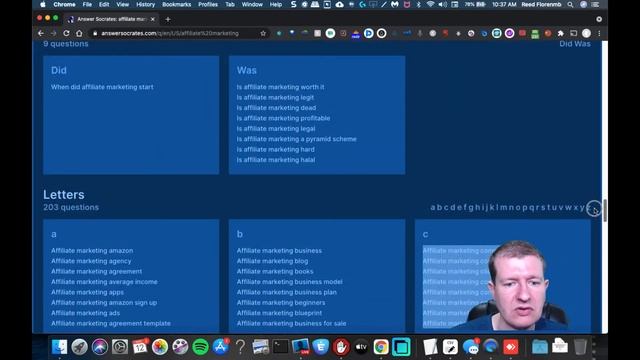Go back to the previous page
640x360 pixels.
pyautogui.click(x=41, y=33)
